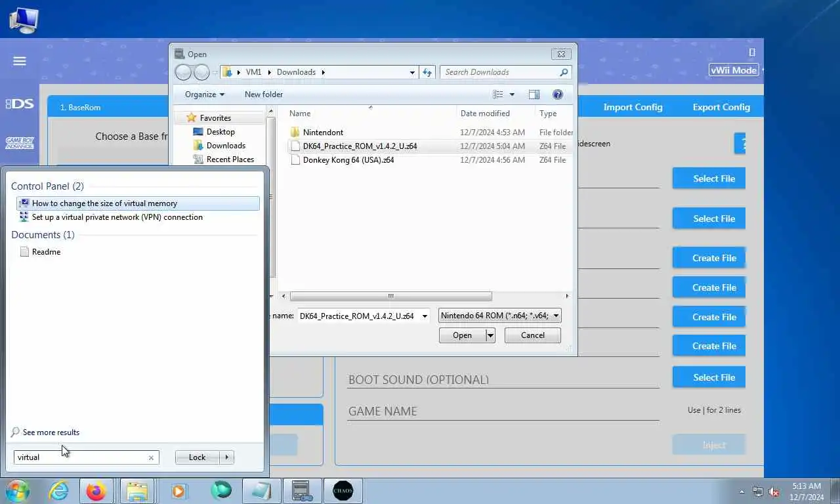Click the Open button
The image size is (840, 504).
pos(462,335)
